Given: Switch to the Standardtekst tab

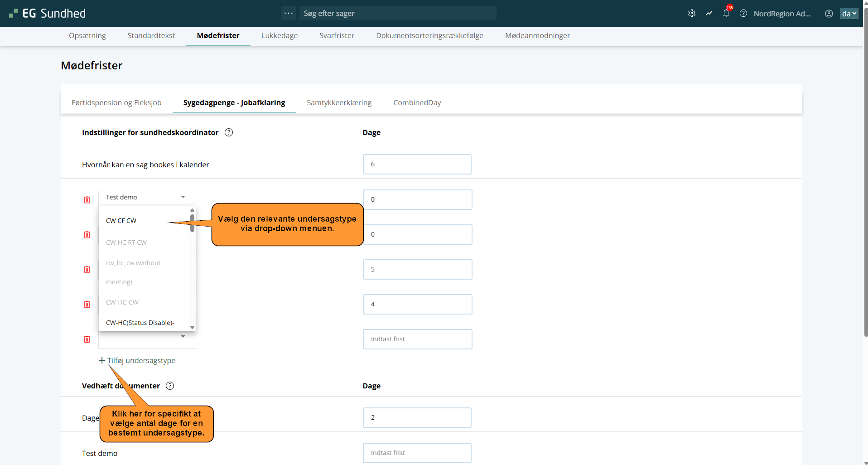Looking at the screenshot, I should [x=151, y=35].
